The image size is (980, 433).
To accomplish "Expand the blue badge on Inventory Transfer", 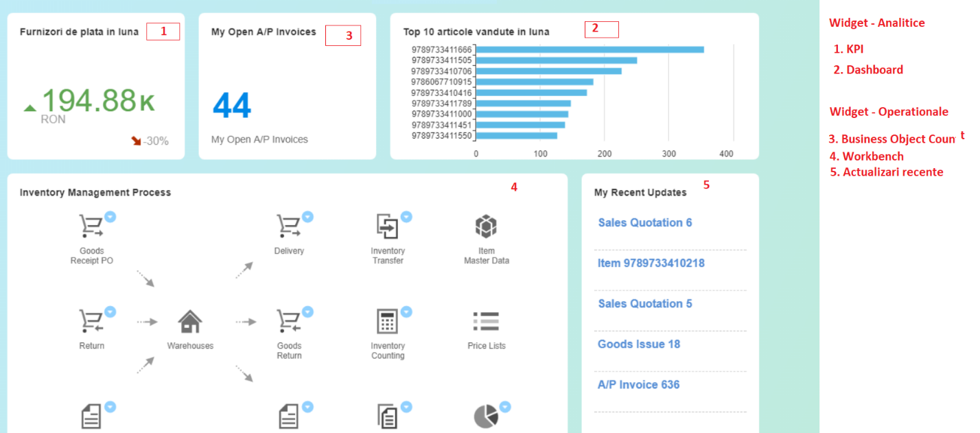I will click(x=406, y=217).
